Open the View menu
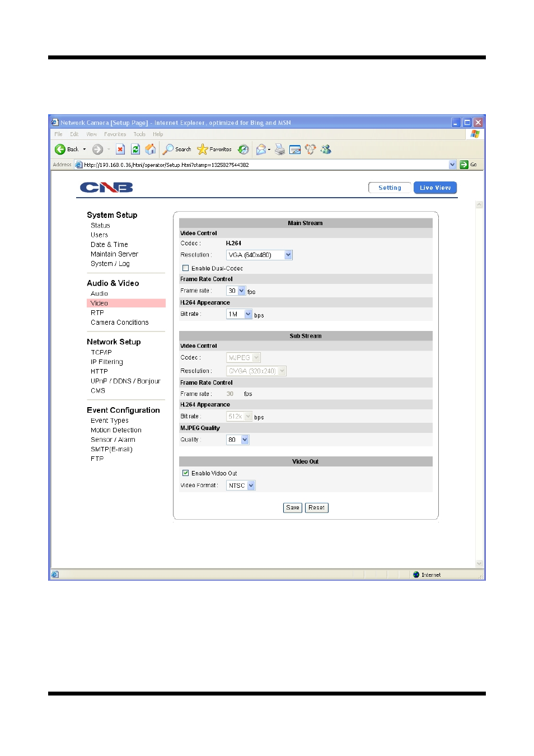The height and width of the screenshot is (756, 534). pos(91,134)
